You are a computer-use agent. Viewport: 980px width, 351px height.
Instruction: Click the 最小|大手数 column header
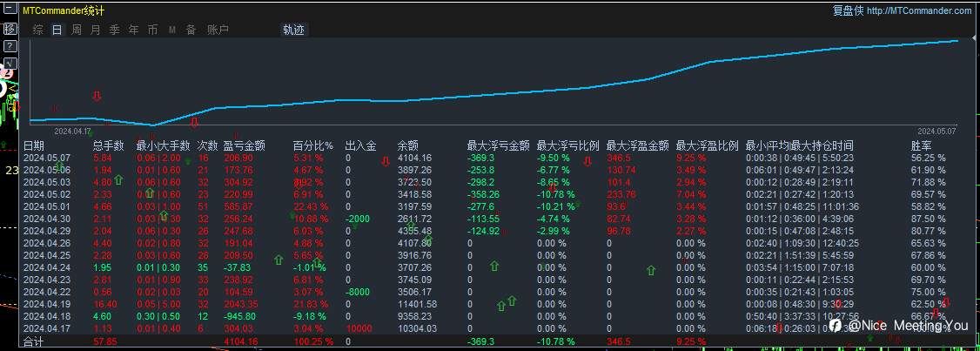tap(163, 145)
